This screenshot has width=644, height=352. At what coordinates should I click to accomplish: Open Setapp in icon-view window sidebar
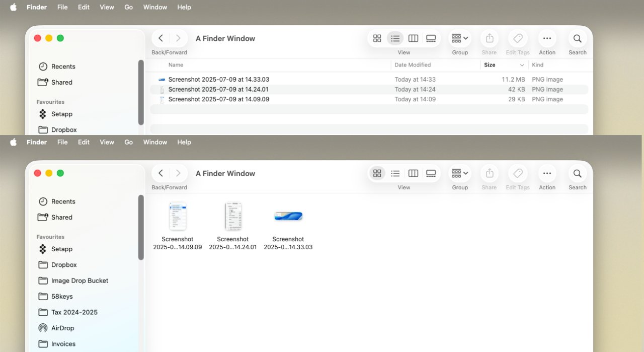coord(56,249)
